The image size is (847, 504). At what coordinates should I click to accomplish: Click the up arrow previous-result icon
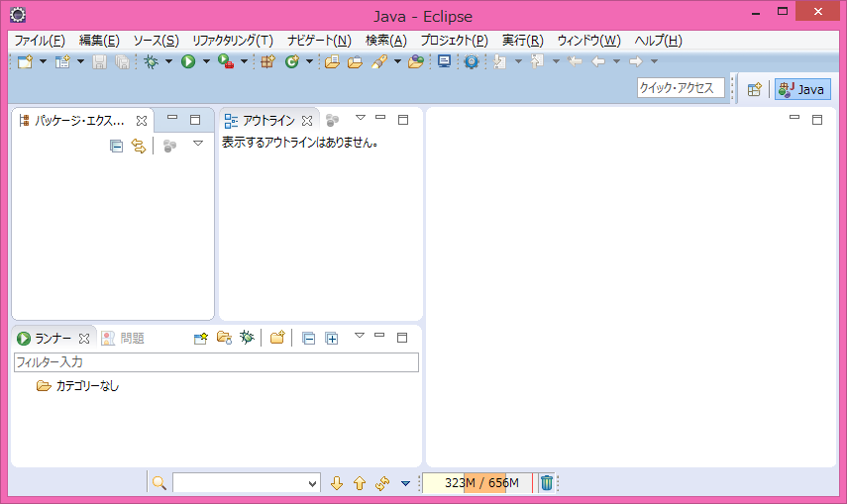(x=360, y=483)
